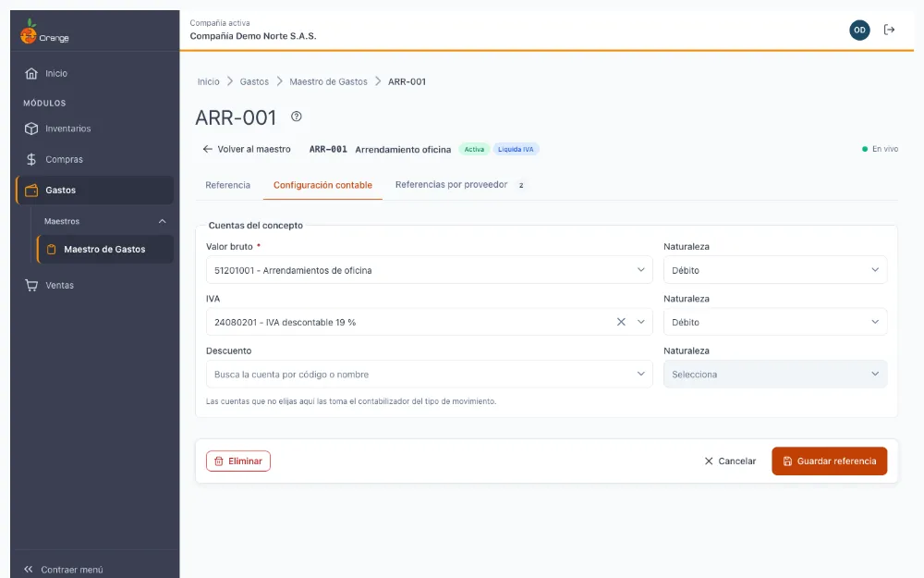Click the En vivo status indicator
The width and height of the screenshot is (924, 578).
point(880,149)
